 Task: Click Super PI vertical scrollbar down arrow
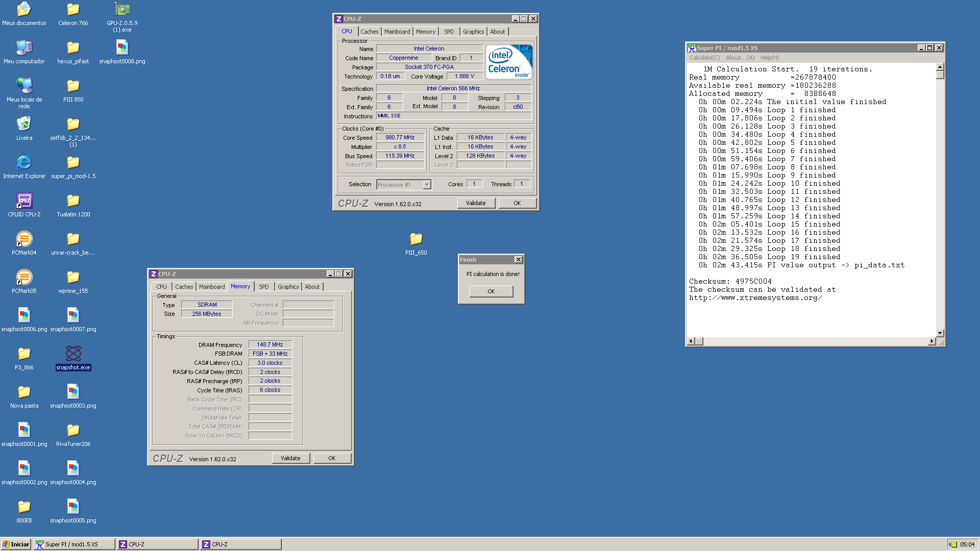[x=940, y=333]
